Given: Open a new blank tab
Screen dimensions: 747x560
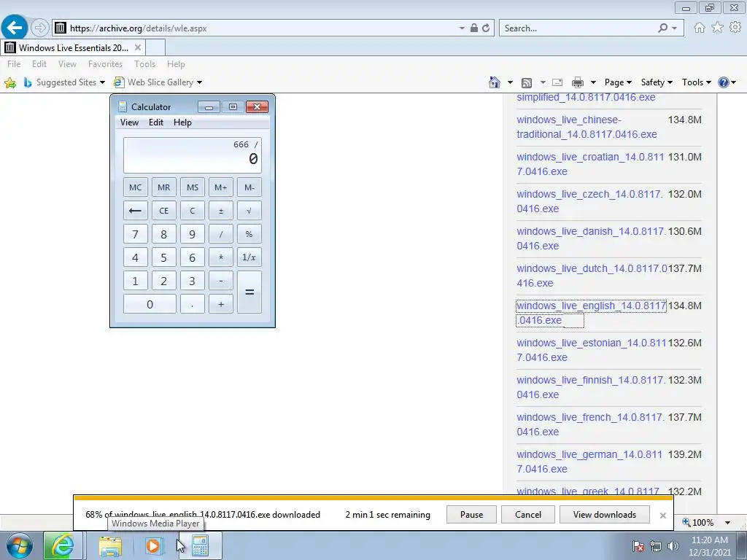Looking at the screenshot, I should (155, 47).
